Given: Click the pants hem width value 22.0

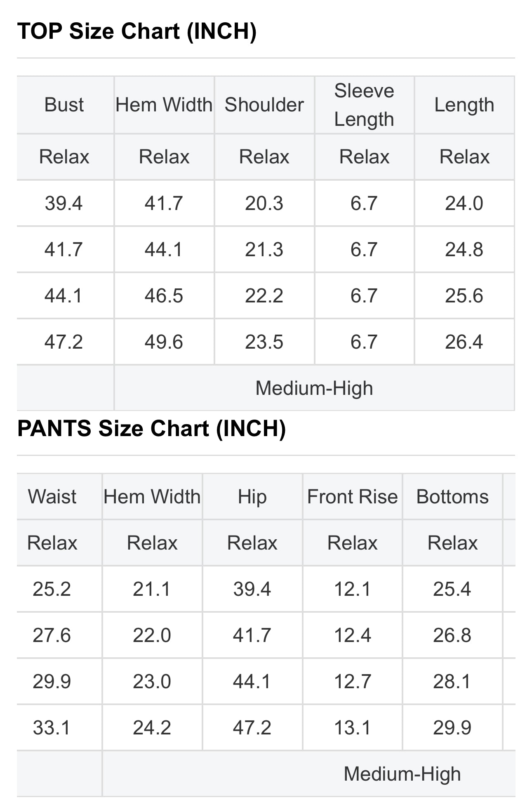Looking at the screenshot, I should pyautogui.click(x=152, y=635).
